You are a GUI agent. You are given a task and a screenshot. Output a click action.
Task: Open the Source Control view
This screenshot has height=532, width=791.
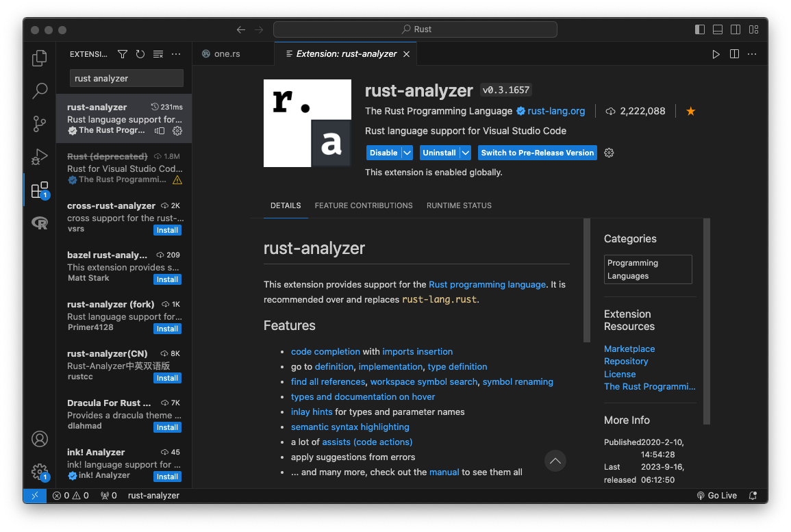point(39,123)
